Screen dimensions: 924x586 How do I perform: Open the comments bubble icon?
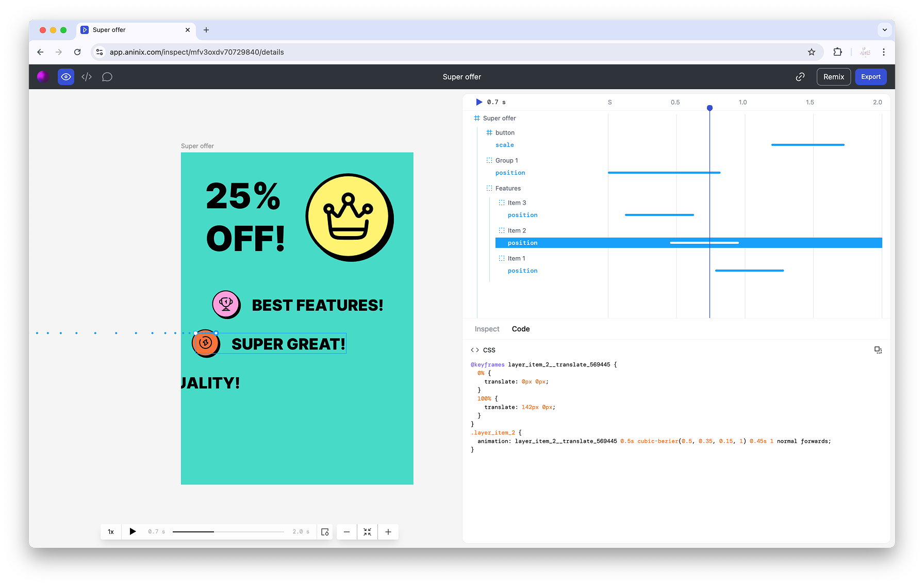pos(107,77)
